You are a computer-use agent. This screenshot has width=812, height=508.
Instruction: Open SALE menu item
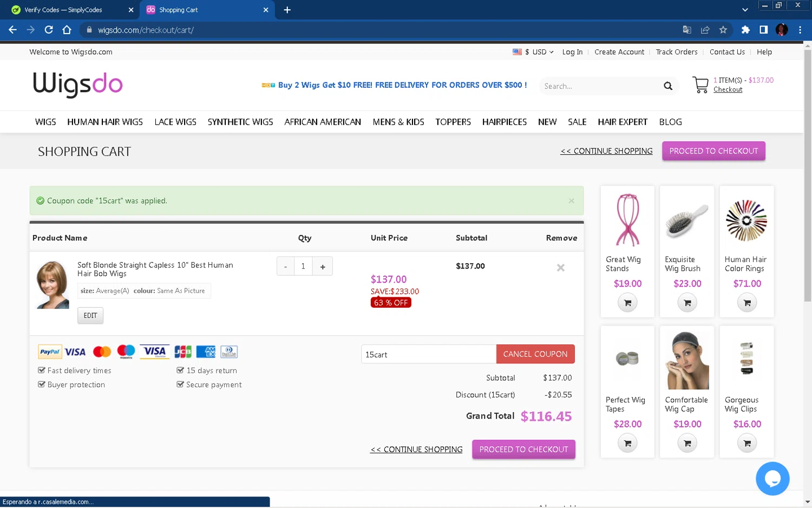[x=577, y=122]
